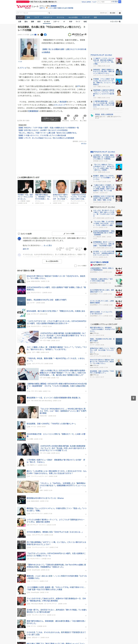Screen dimensions: 138x644
Task: Click the keyword search magnifier icon
Action: (49, 13)
